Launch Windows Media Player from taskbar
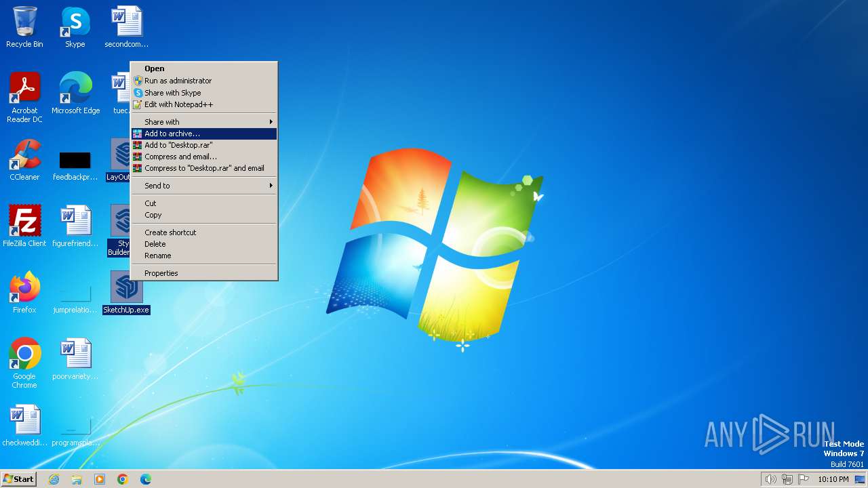Screen dimensions: 868x488 pyautogui.click(x=100, y=479)
